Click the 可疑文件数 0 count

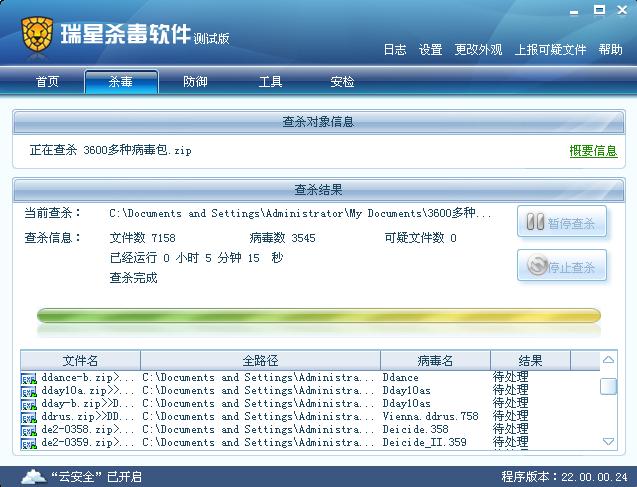[420, 238]
